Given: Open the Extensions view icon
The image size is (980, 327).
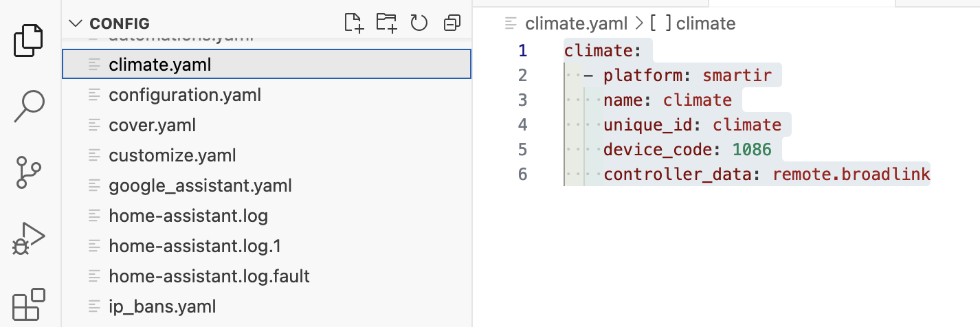Looking at the screenshot, I should (30, 304).
